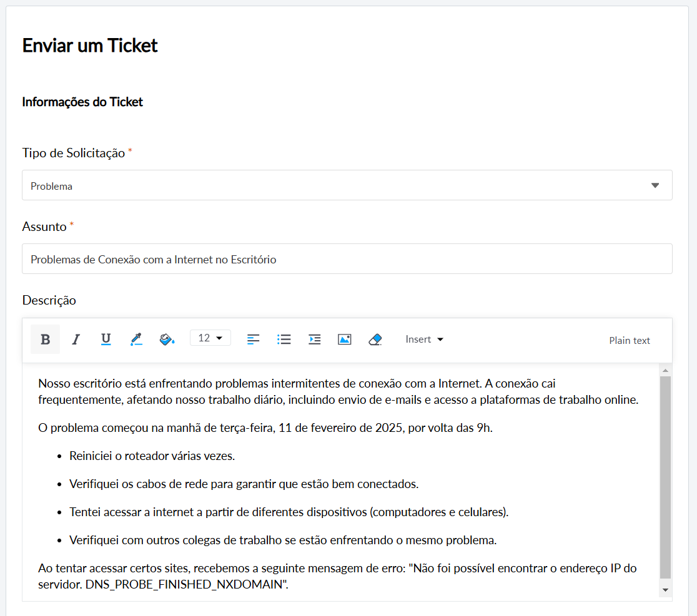697x616 pixels.
Task: Click the description scrollbar thumb
Action: tap(665, 477)
